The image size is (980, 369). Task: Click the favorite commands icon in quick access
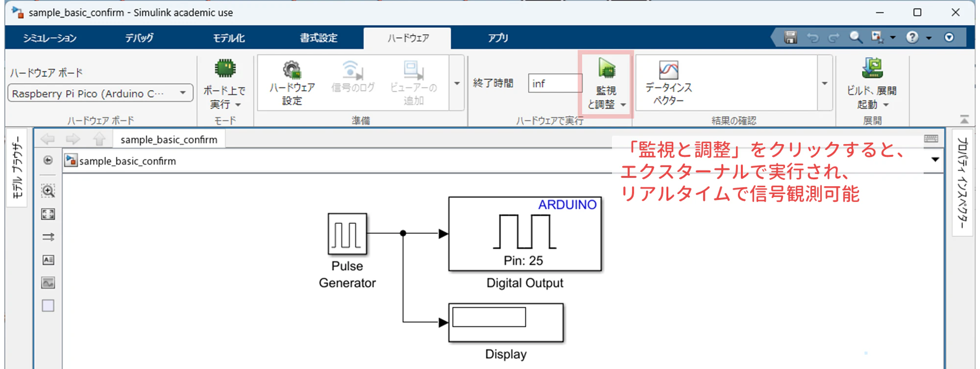(x=877, y=37)
